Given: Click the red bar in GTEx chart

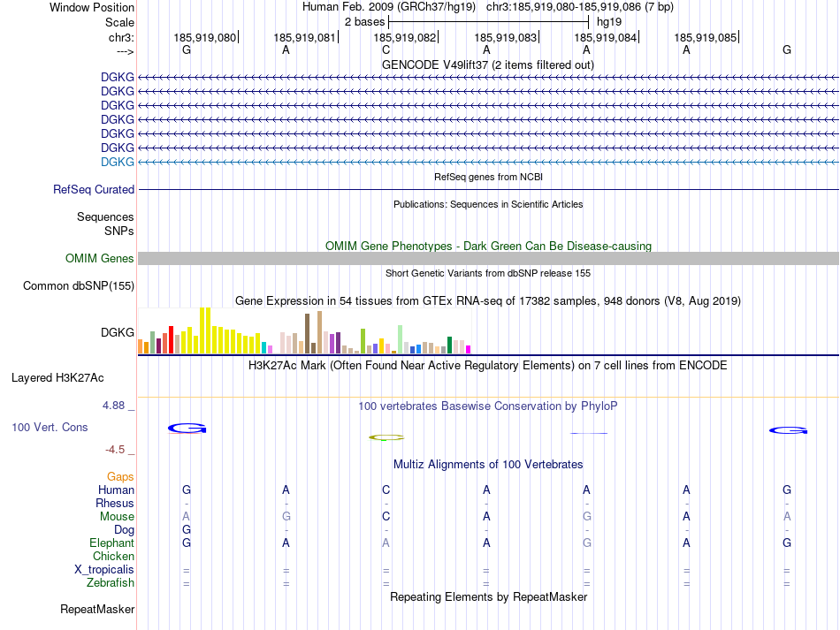Looking at the screenshot, I should click(x=171, y=340).
